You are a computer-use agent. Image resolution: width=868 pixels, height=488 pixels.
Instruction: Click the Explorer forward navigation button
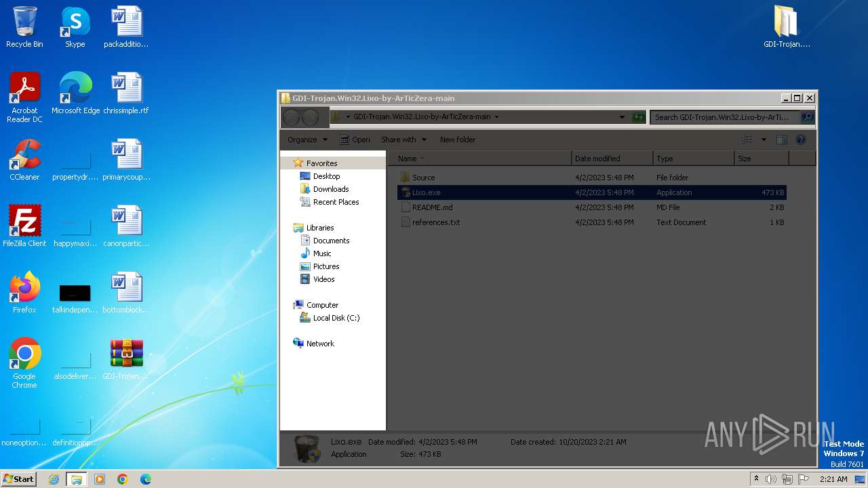point(310,117)
